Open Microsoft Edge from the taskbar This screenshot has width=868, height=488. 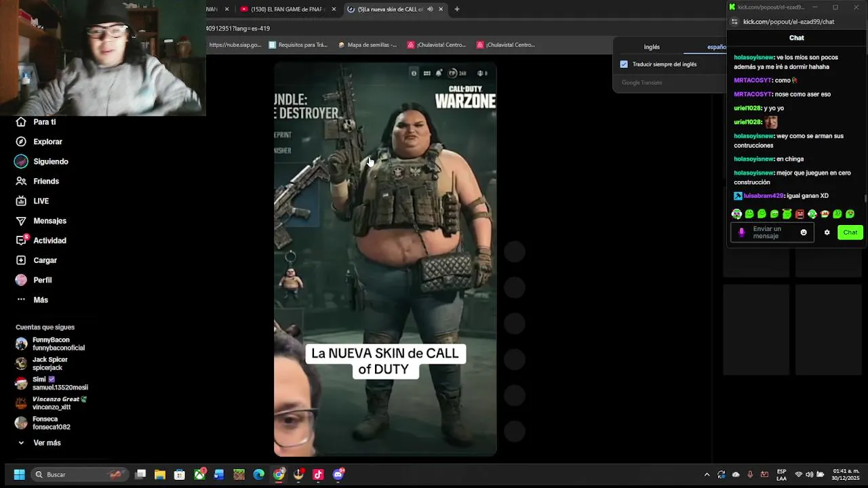click(259, 474)
